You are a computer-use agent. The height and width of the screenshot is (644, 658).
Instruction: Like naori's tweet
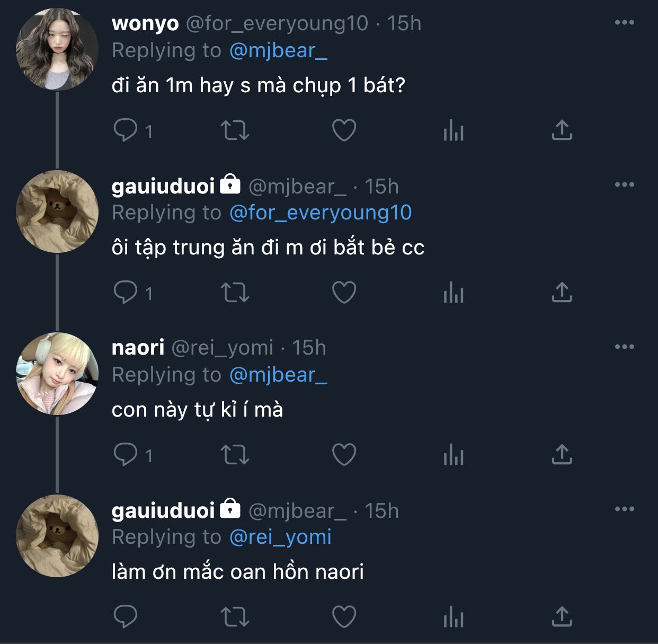344,455
